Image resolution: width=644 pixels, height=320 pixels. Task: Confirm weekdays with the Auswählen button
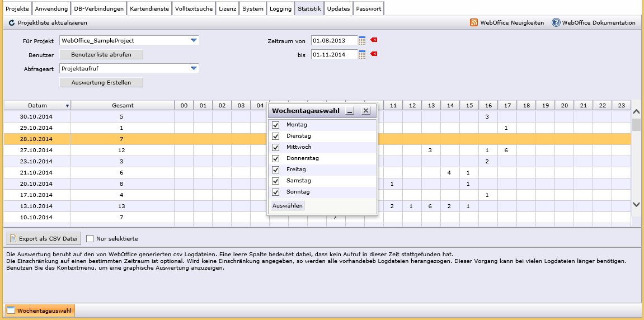coord(288,206)
